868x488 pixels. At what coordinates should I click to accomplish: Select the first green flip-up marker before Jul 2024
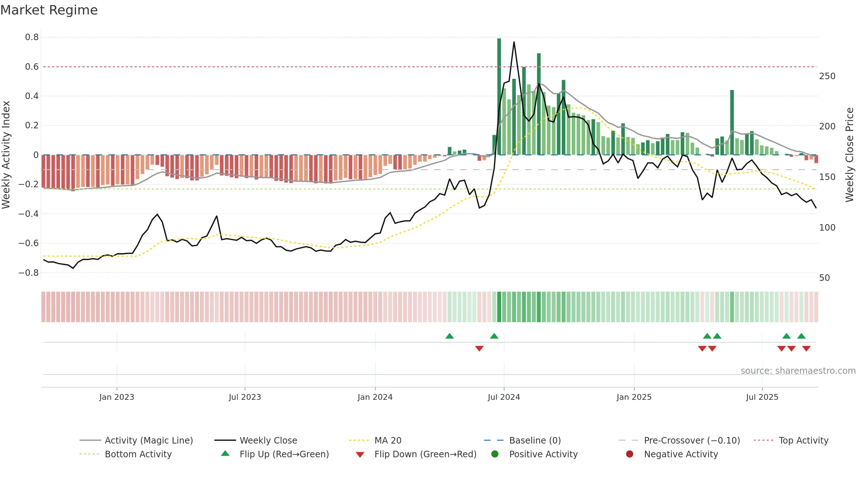450,336
